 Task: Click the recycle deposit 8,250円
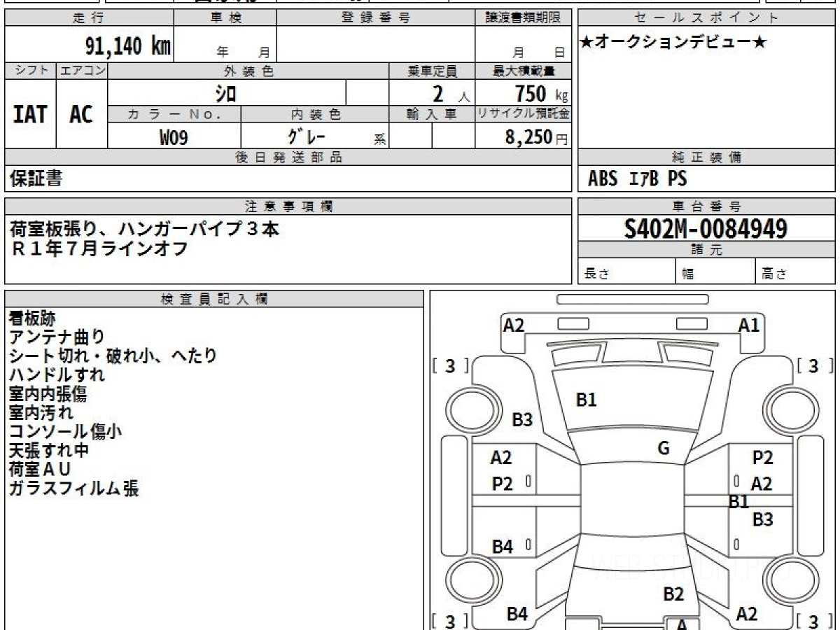[536, 137]
